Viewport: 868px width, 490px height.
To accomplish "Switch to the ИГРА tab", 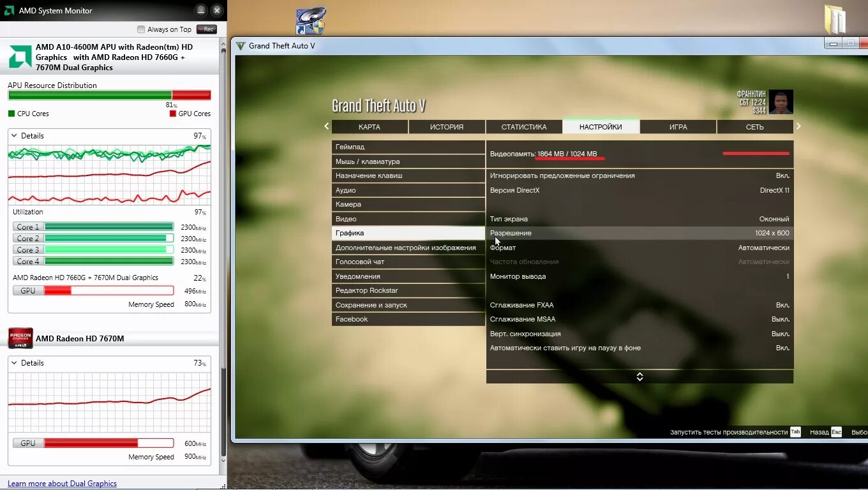I will click(x=678, y=127).
